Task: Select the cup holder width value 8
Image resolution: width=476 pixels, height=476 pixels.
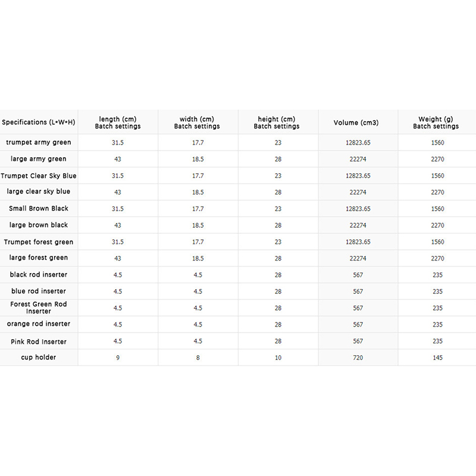Action: pos(198,358)
